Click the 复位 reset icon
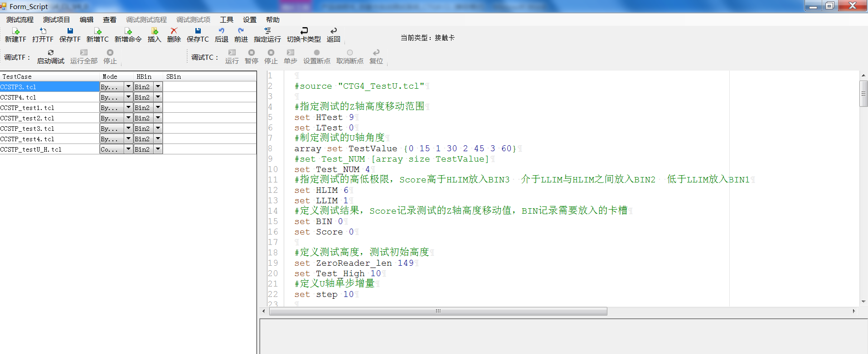The image size is (868, 354). click(x=376, y=53)
